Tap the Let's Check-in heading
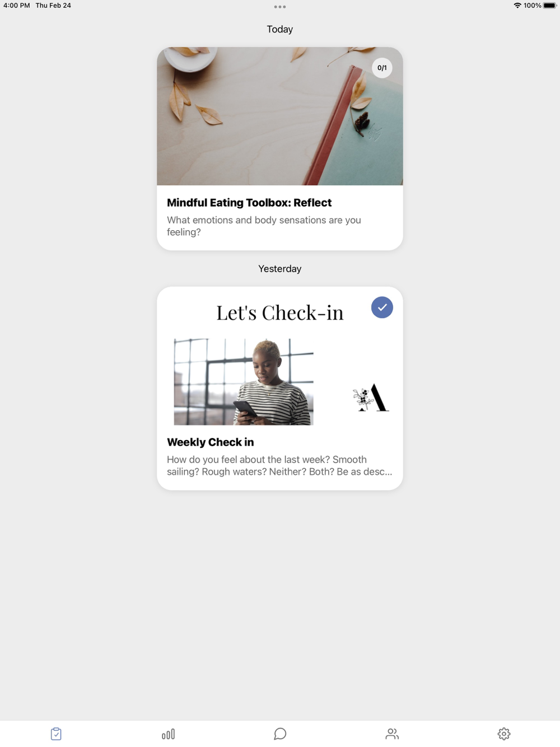The image size is (560, 747). click(280, 313)
